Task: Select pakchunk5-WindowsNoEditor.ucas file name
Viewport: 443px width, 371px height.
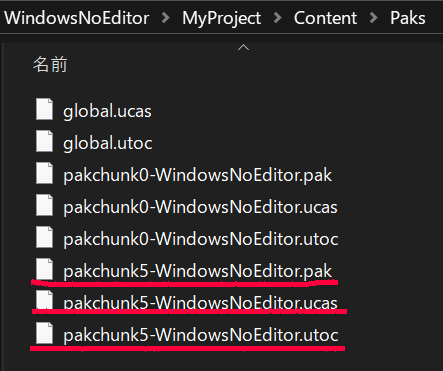Action: [x=200, y=302]
